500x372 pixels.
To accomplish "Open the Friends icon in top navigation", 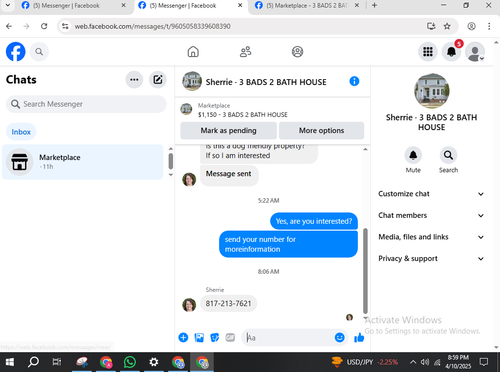I will click(x=246, y=52).
